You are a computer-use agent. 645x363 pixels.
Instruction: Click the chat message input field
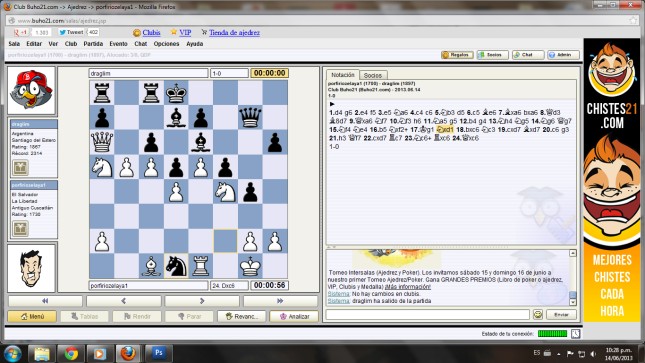[x=427, y=314]
